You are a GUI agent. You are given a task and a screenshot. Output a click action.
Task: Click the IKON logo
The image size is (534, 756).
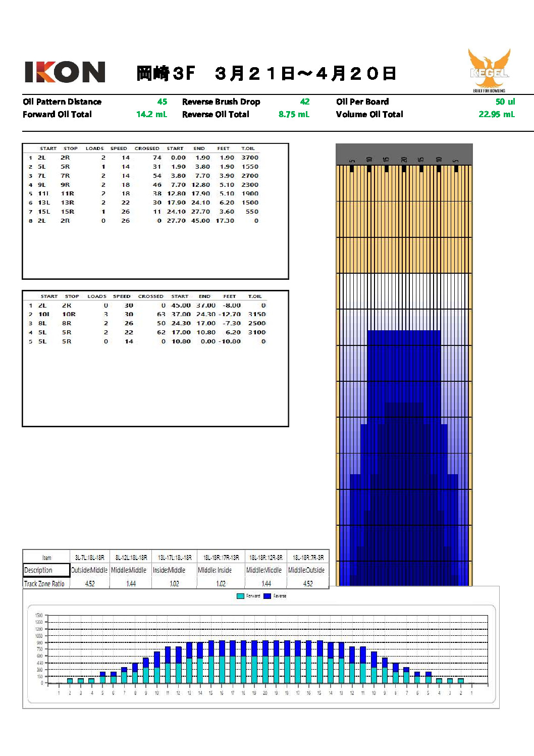[x=65, y=72]
